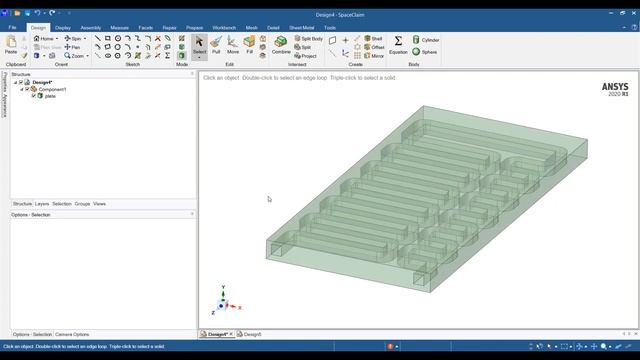This screenshot has width=640, height=360.
Task: Switch to the Design5 document tab
Action: [249, 334]
